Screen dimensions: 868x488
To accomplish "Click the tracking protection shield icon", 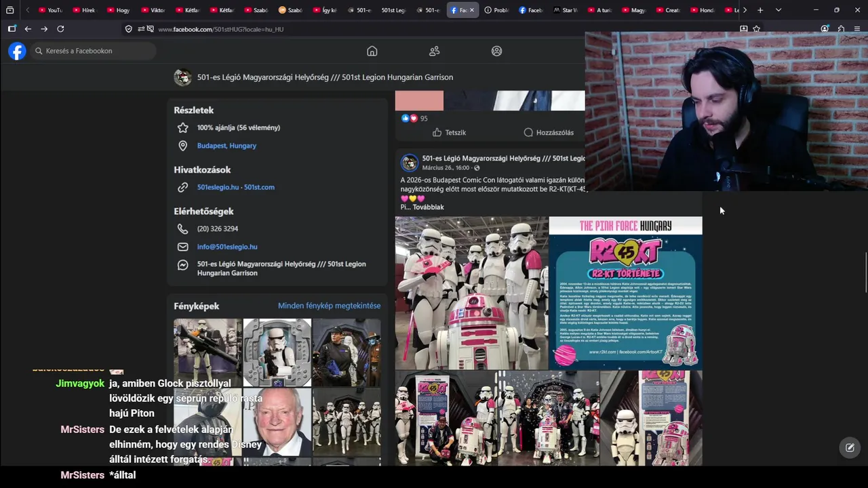I will pos(129,29).
